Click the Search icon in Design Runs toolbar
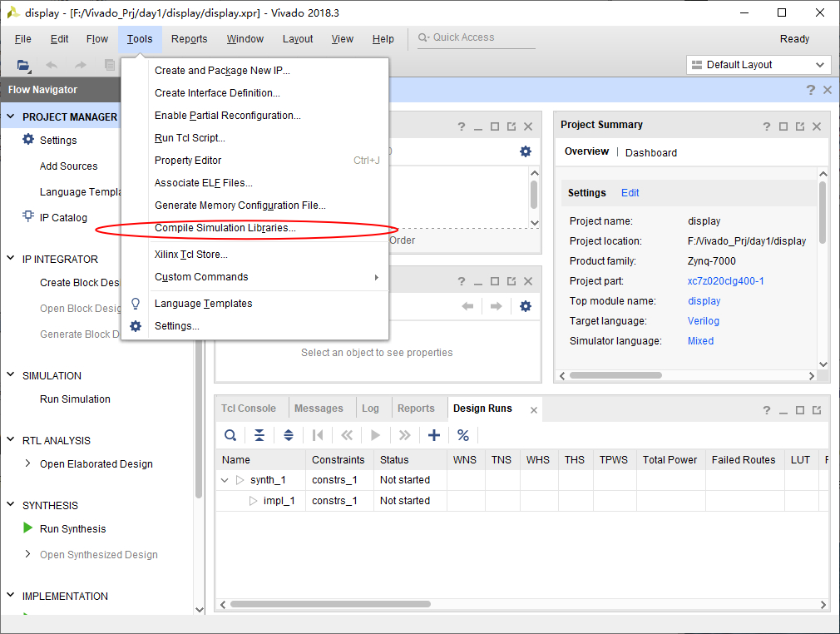The height and width of the screenshot is (634, 840). (230, 435)
